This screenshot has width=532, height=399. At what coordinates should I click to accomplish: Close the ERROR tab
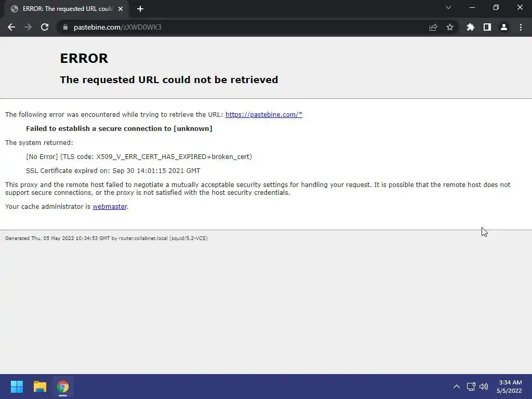[x=121, y=9]
